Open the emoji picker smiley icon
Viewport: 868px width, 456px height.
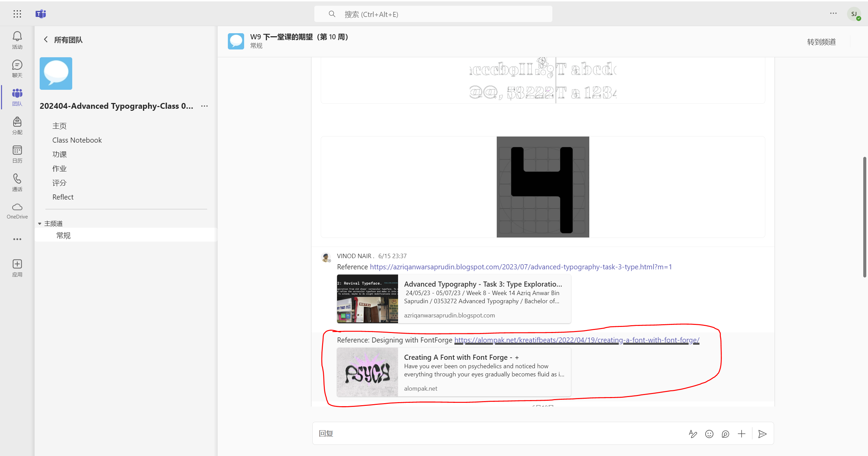(x=709, y=434)
